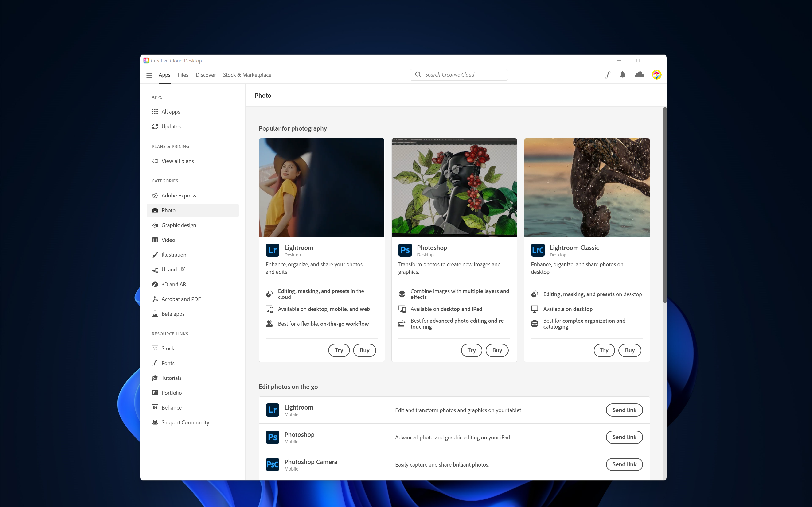
Task: Click the Photoshop Ps app icon
Action: tap(405, 250)
